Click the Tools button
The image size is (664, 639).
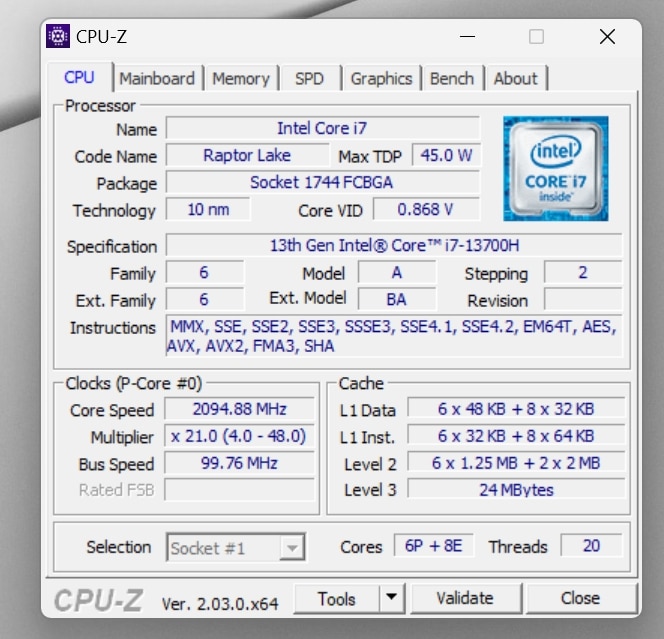337,598
